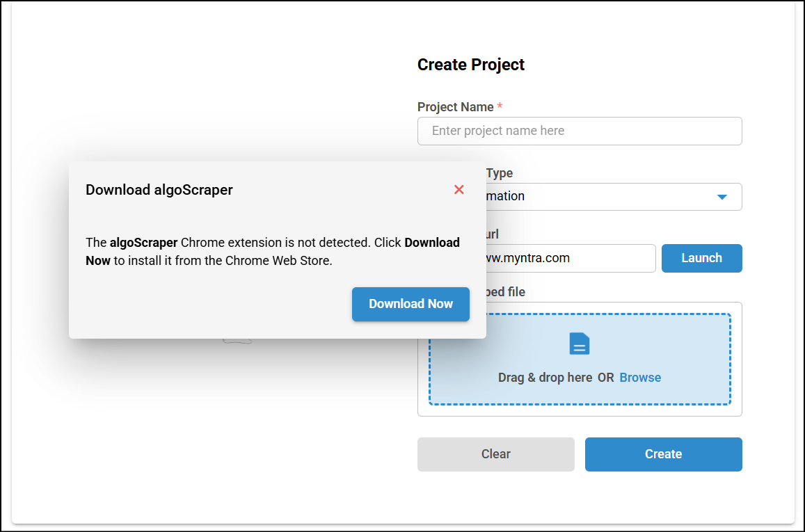Click the Download Now button

[x=411, y=304]
